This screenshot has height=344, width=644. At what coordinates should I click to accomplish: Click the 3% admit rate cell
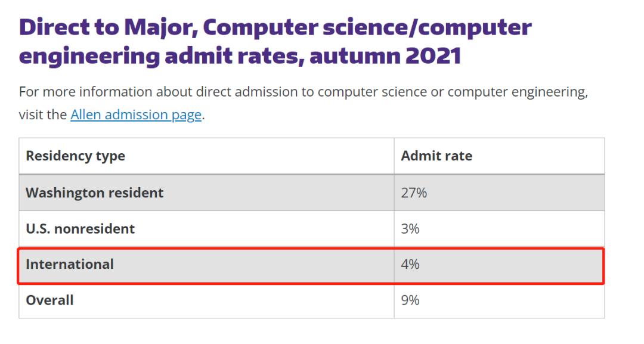[410, 228]
